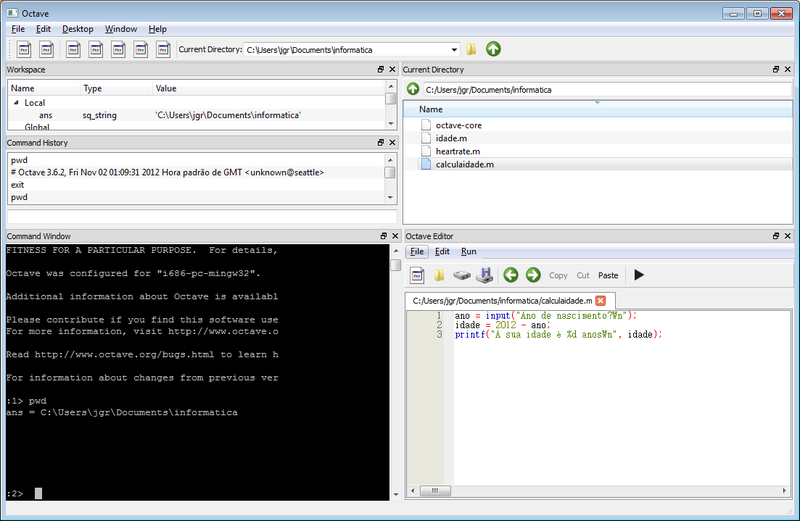
Task: Select the Global node in Workspace
Action: [37, 127]
